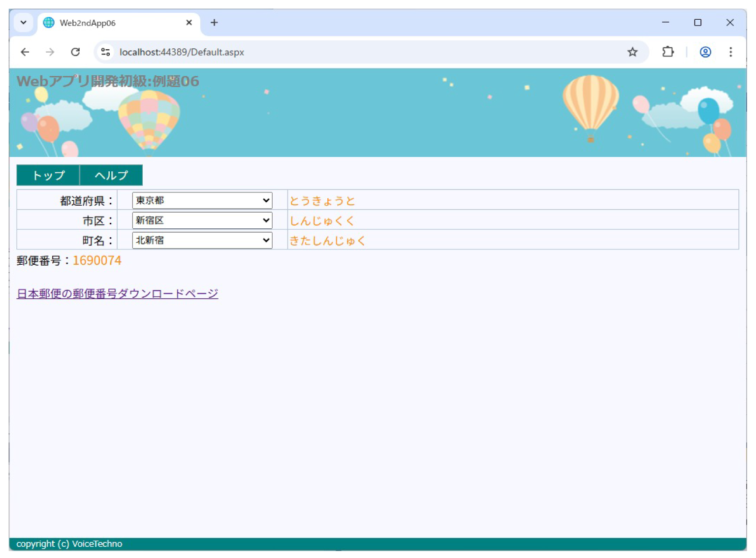Select the ヘルプ navigation button
Viewport: 756px width, 558px height.
click(x=111, y=175)
